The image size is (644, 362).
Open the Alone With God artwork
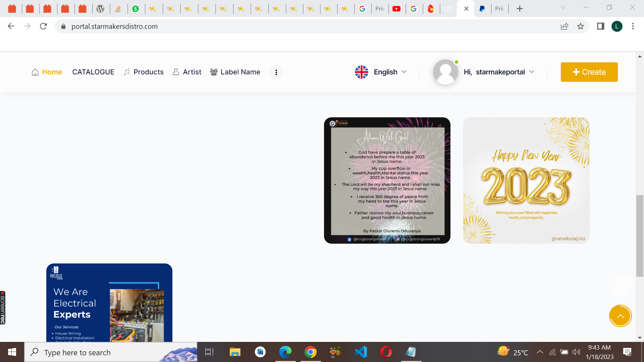[387, 180]
